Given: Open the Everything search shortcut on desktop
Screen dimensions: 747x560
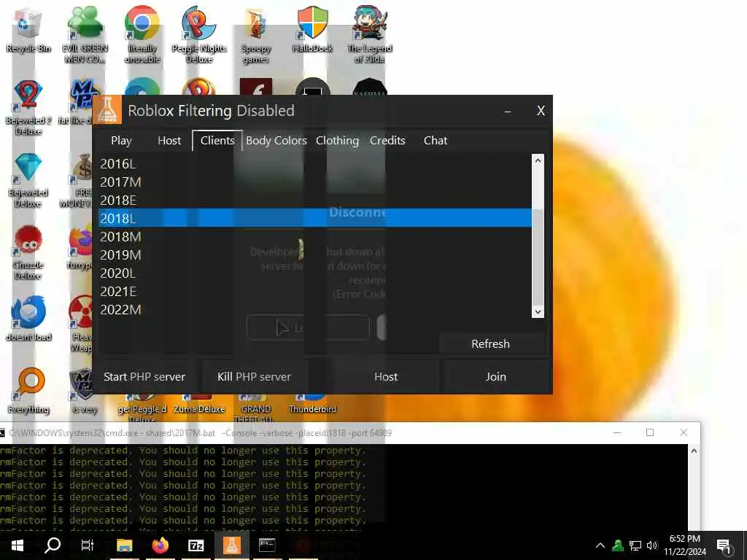Looking at the screenshot, I should click(28, 391).
